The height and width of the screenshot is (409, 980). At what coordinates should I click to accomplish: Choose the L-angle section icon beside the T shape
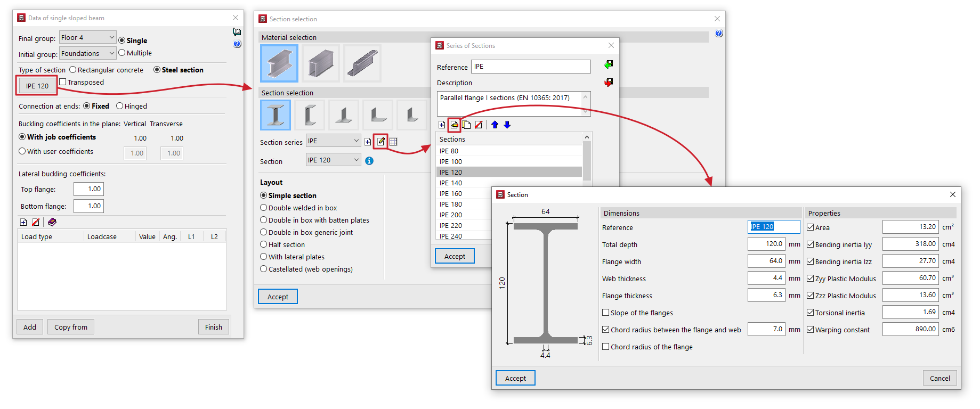[378, 115]
